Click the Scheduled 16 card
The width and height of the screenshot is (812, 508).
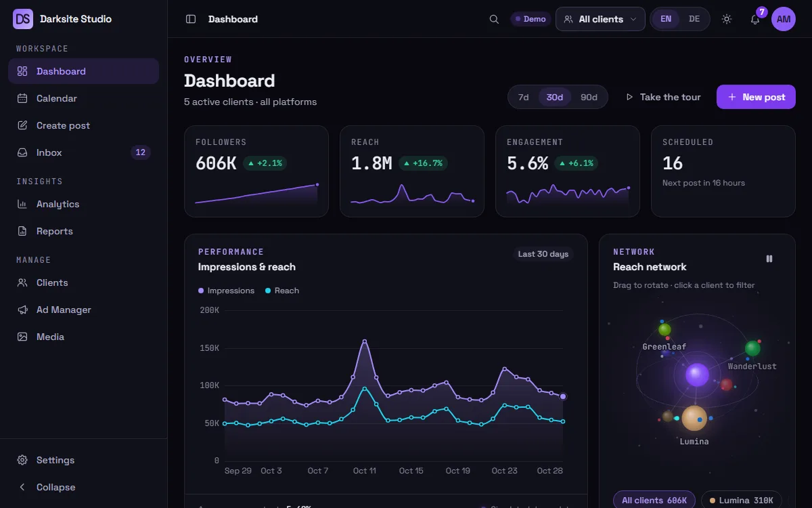click(723, 171)
